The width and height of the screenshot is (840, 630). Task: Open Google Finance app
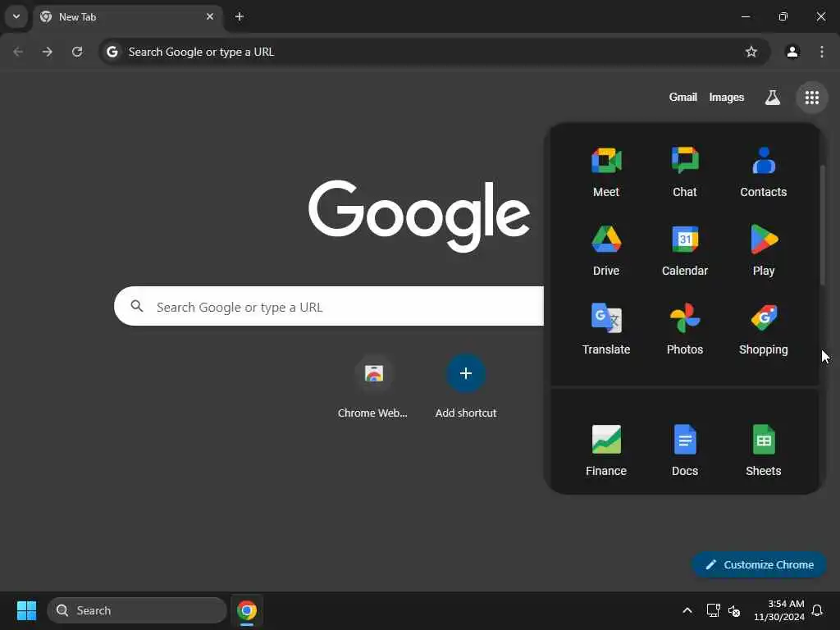coord(606,450)
